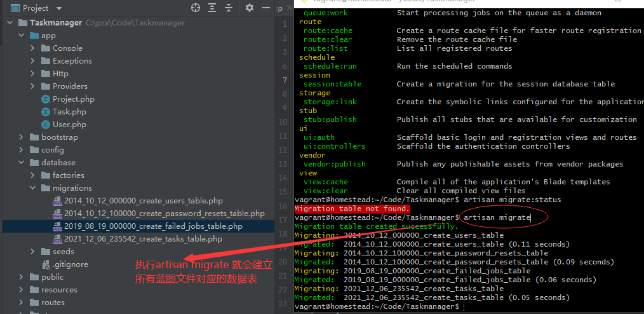
Task: Click the Project window icon beside title
Action: 15,8
